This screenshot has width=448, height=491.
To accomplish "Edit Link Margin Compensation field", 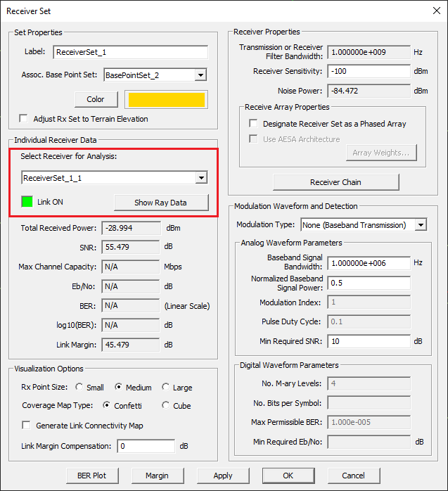I will (146, 446).
